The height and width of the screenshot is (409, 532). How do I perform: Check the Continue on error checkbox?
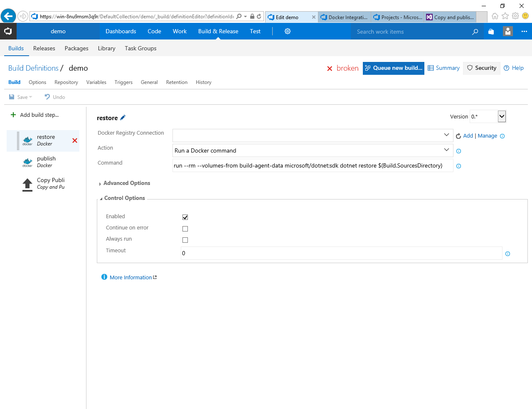click(x=185, y=229)
